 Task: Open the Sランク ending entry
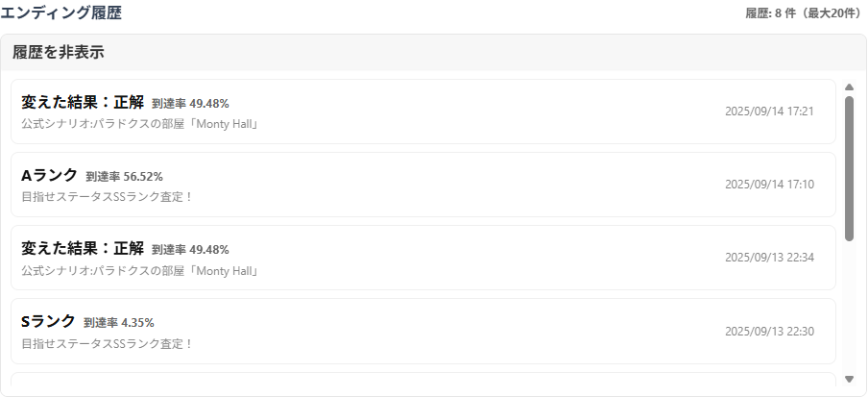422,331
